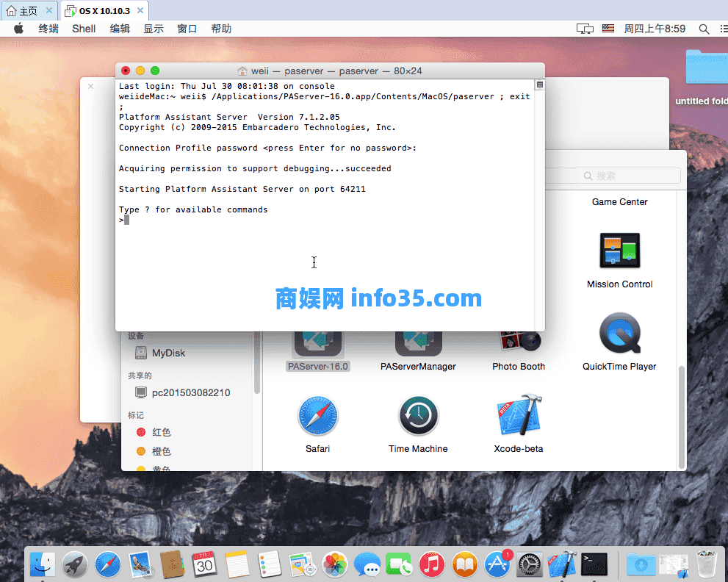Click Spotlight search icon in menu bar
The image size is (728, 582).
pos(704,29)
